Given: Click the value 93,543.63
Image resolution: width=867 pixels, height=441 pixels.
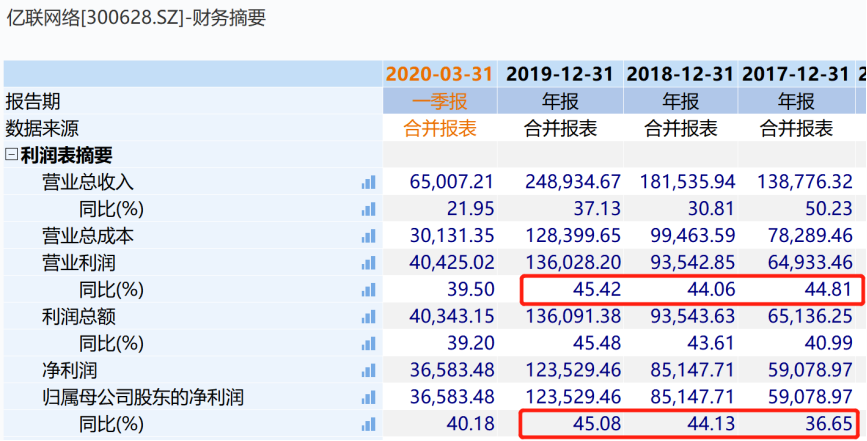Looking at the screenshot, I should point(693,317).
